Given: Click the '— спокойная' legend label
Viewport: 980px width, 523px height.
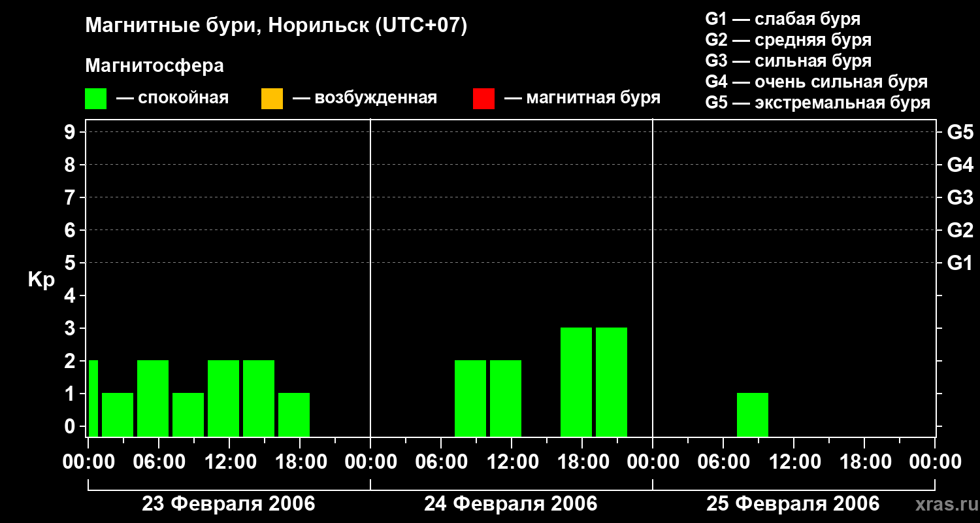Looking at the screenshot, I should pos(172,98).
